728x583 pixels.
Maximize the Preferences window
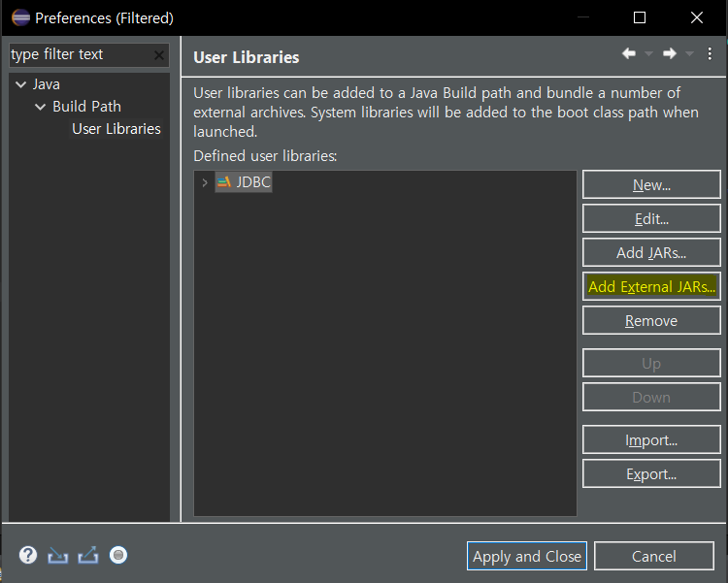[x=640, y=17]
